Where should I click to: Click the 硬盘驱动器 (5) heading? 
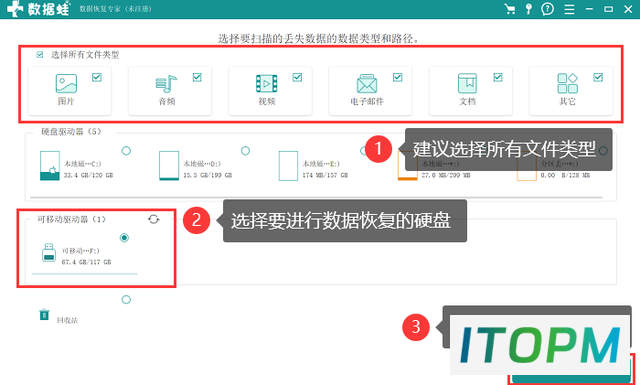(x=71, y=131)
